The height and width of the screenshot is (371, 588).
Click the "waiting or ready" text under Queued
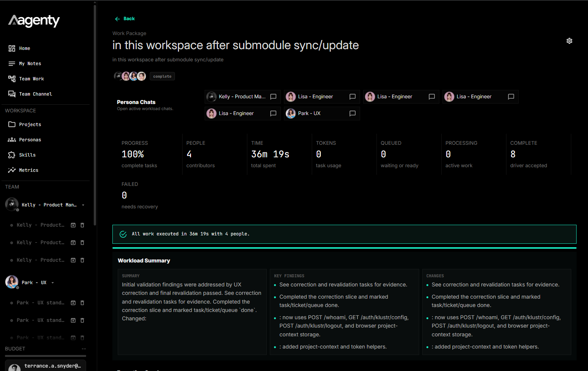399,166
